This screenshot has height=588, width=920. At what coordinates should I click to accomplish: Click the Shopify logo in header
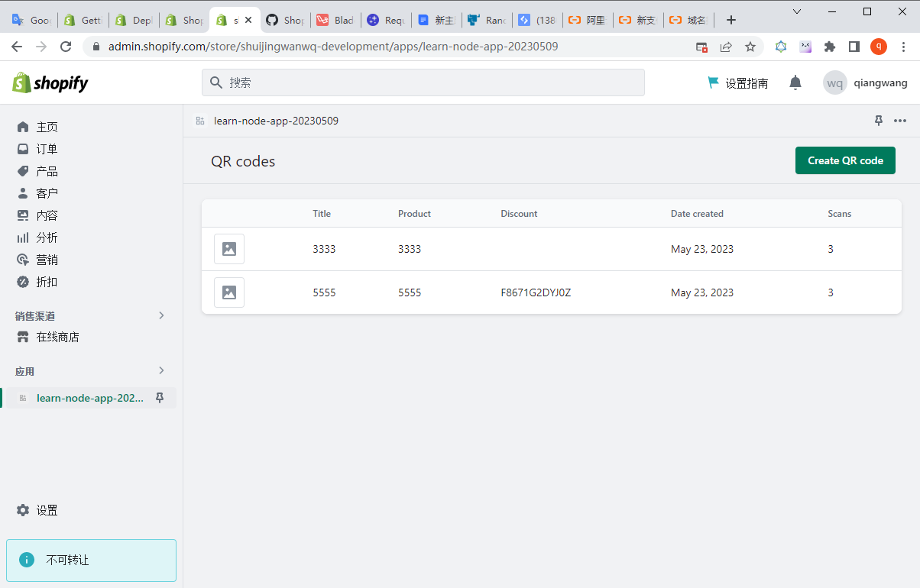[50, 83]
